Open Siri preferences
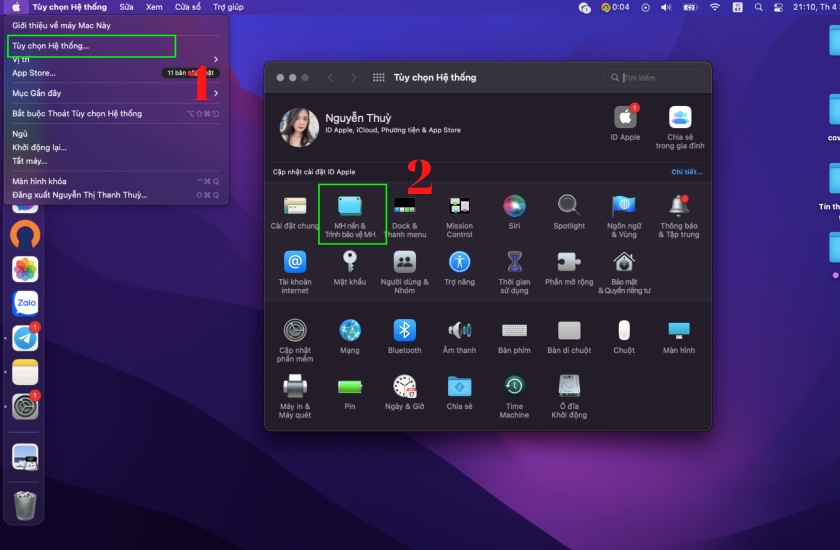Screen dimensions: 840x550 point(514,213)
